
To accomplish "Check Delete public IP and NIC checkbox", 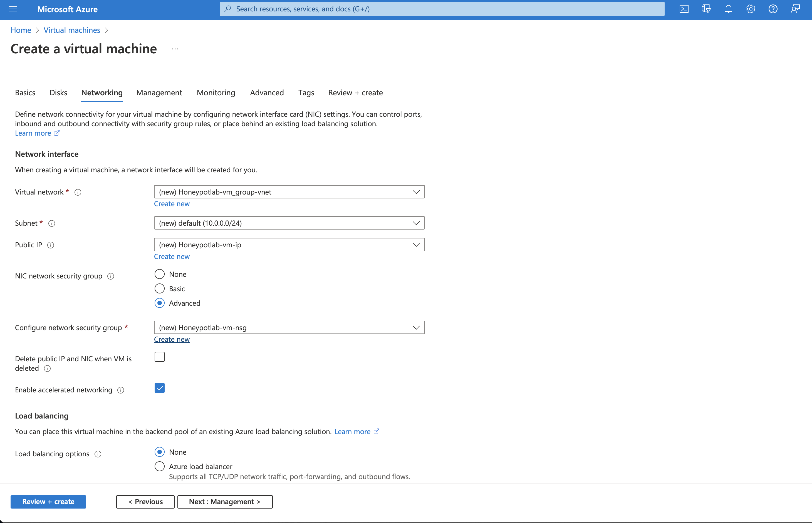I will click(x=159, y=357).
